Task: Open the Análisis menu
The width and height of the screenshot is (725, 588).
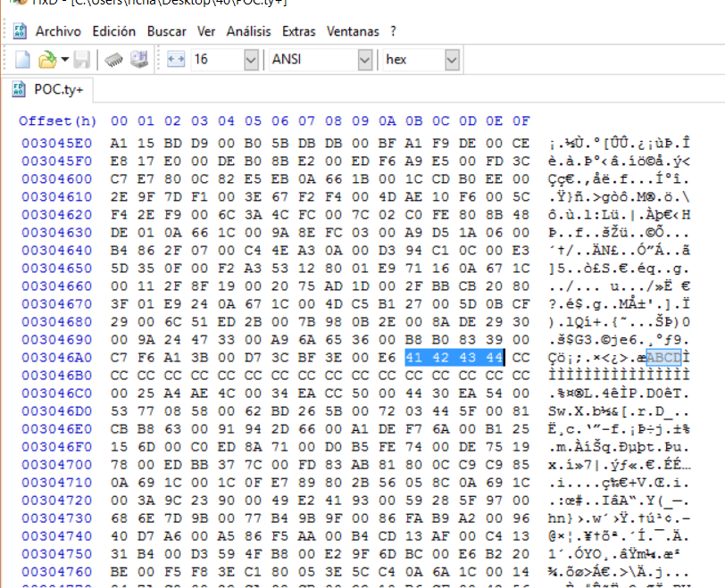Action: click(x=249, y=31)
